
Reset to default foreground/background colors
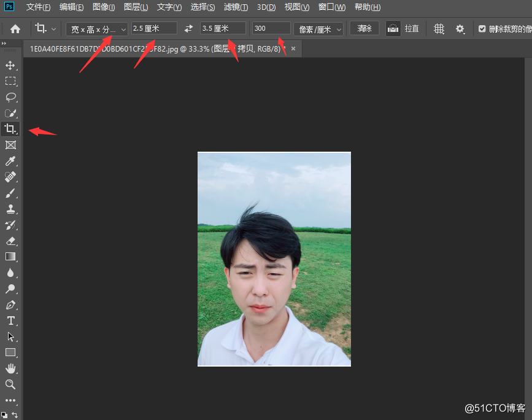pyautogui.click(x=4, y=415)
